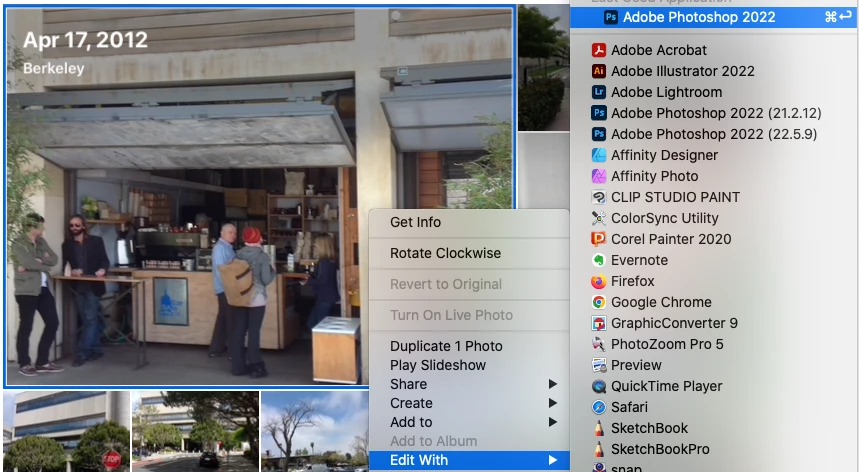
Task: Click the Affinity Designer icon
Action: (x=598, y=155)
